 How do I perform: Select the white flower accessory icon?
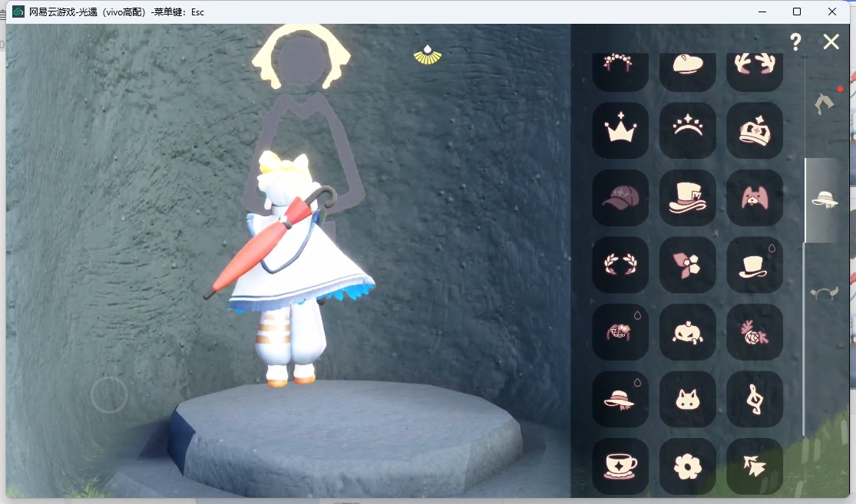tap(687, 466)
